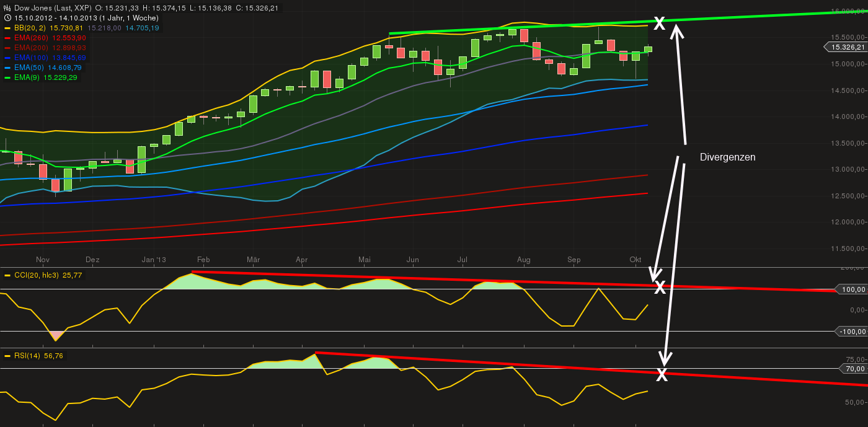Click the red EMA(260) legend dash
Screen dimensions: 868x427
click(x=7, y=38)
